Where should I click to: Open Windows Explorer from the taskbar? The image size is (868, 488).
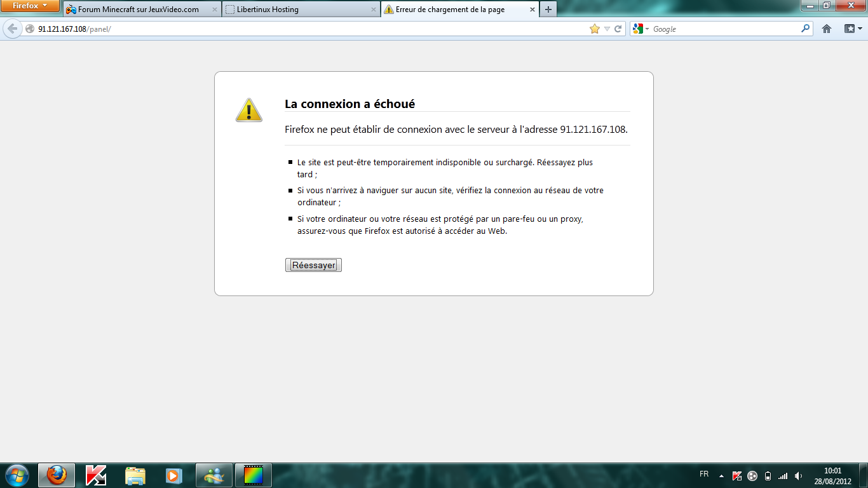[135, 475]
